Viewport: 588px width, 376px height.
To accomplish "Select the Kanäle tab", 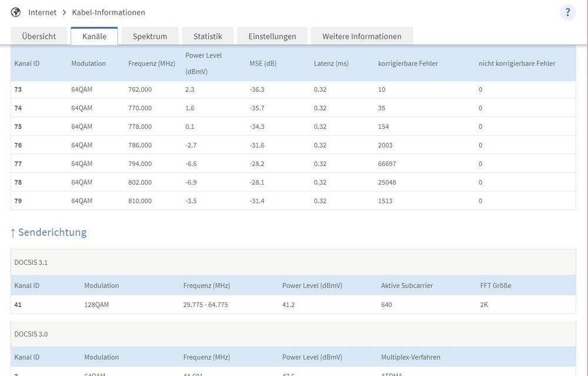I will [94, 36].
